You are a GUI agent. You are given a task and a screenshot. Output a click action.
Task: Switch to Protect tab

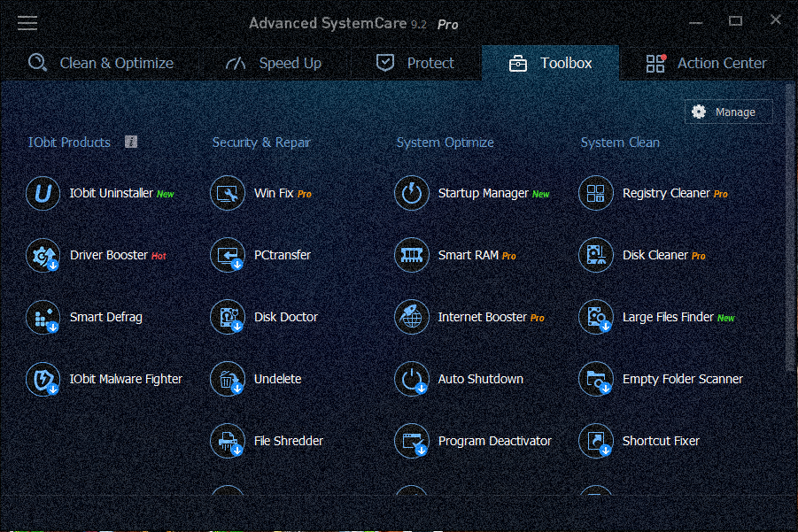(x=414, y=63)
